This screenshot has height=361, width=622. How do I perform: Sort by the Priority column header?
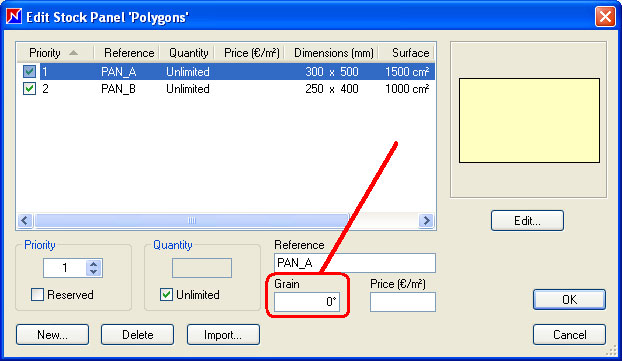55,53
